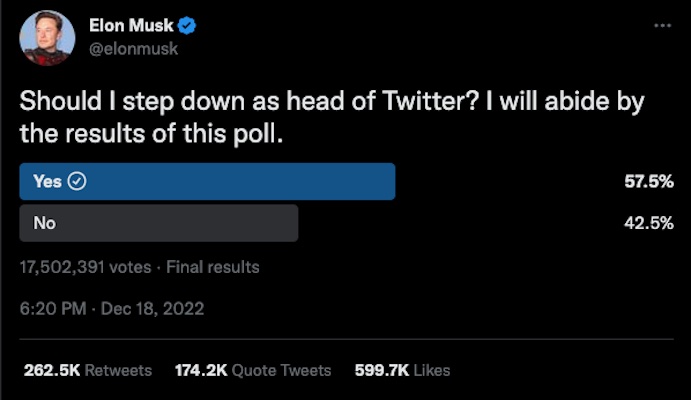Select the 'Yes' poll option label

(47, 182)
